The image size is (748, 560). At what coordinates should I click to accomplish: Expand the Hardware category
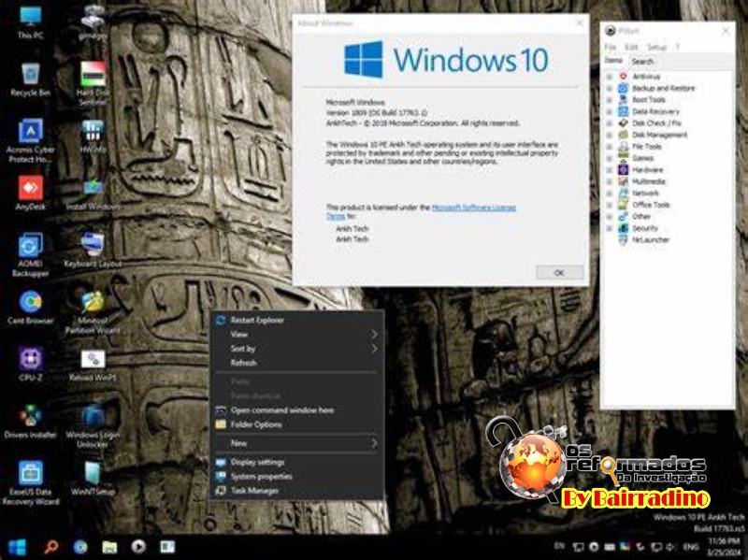610,170
